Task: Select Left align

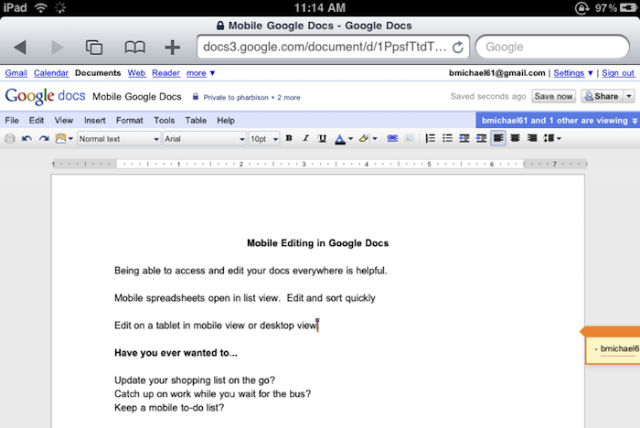Action: (498, 139)
